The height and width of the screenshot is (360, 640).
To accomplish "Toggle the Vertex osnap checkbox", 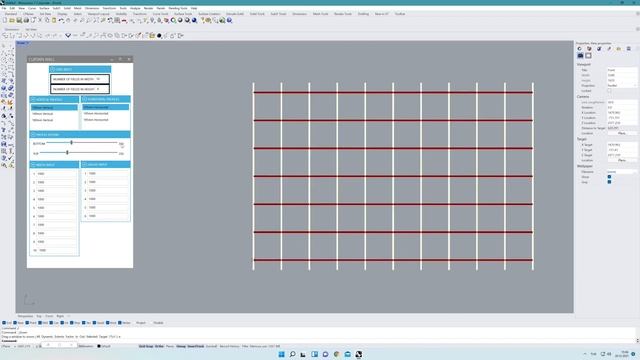I will (x=120, y=322).
